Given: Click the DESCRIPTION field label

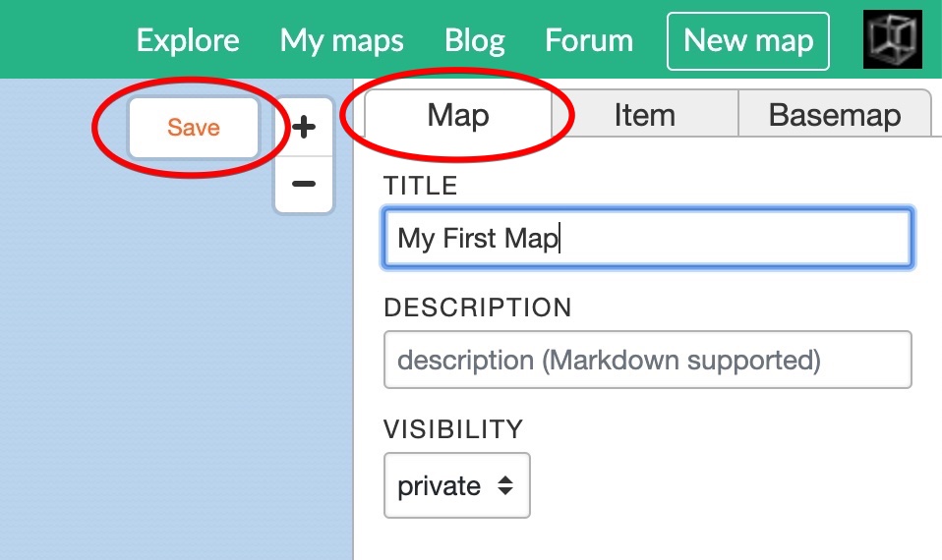Looking at the screenshot, I should coord(477,308).
